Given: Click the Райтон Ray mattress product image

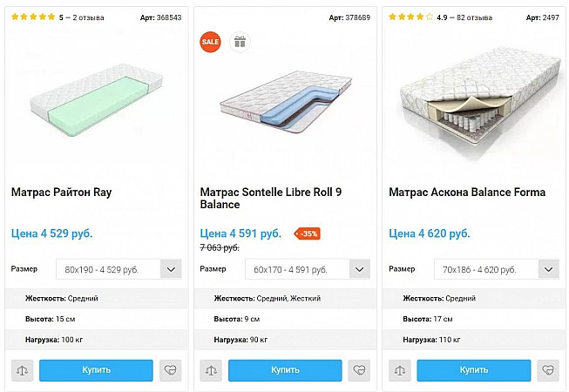Looking at the screenshot, I should 96,105.
